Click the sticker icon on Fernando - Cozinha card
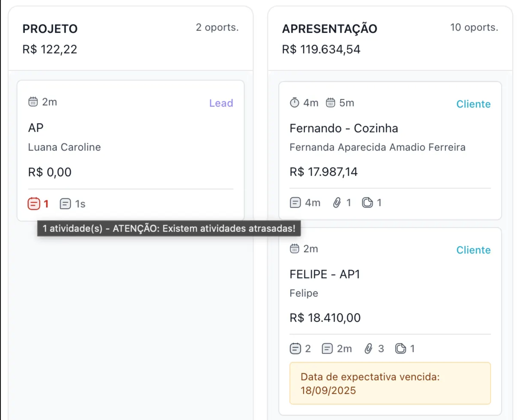 367,203
